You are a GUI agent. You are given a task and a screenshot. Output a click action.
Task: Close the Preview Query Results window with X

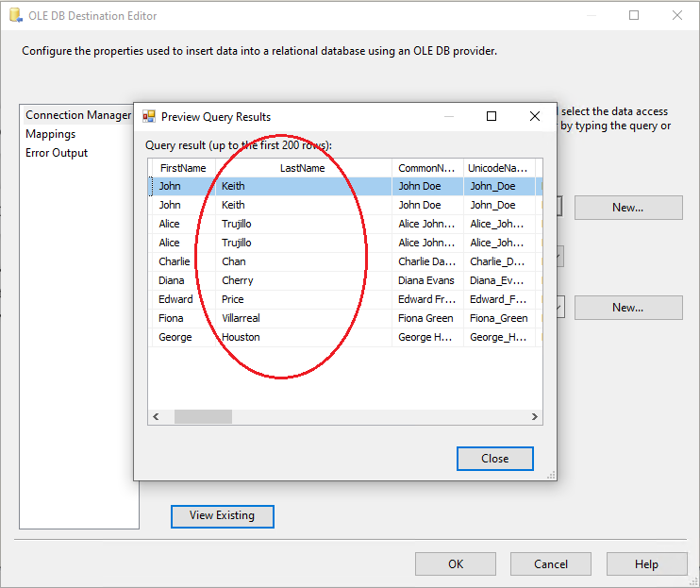535,116
